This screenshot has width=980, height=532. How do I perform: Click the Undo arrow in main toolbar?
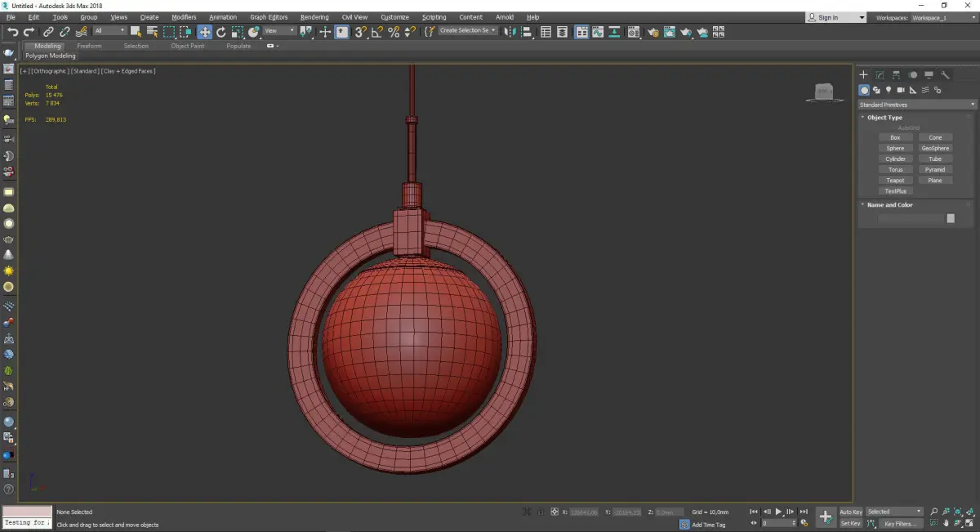(x=12, y=32)
